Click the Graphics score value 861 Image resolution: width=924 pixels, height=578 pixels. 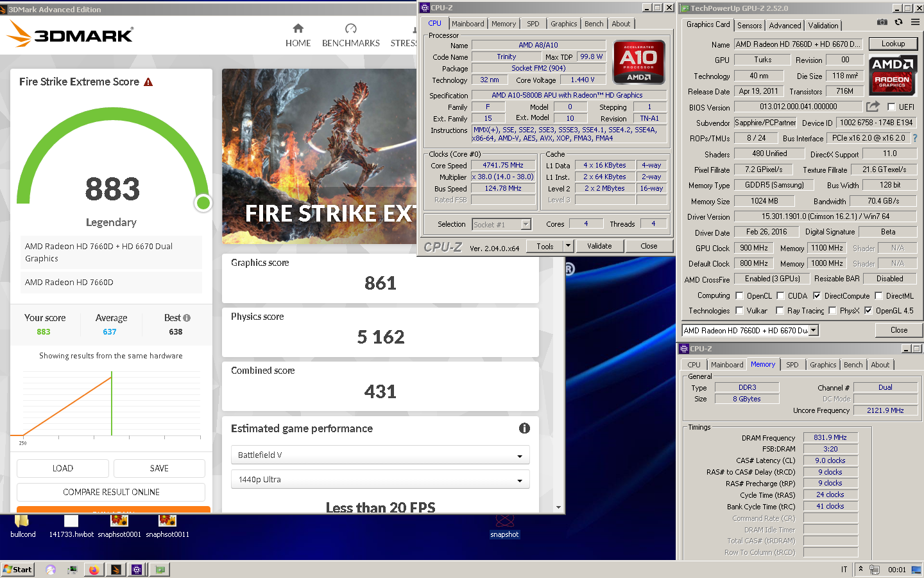click(381, 283)
